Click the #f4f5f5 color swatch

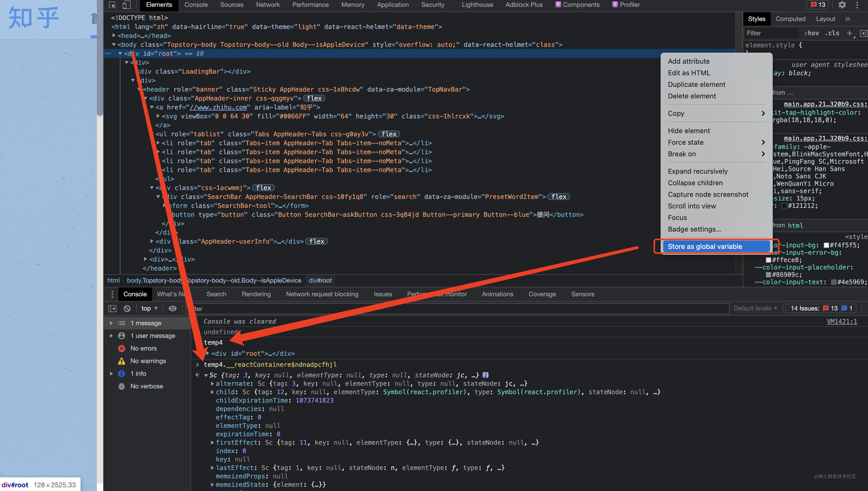826,245
